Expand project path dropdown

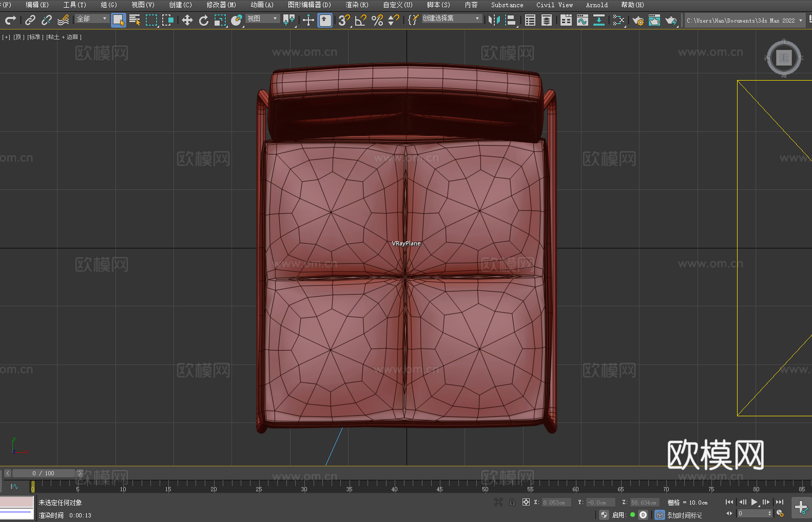[x=800, y=21]
